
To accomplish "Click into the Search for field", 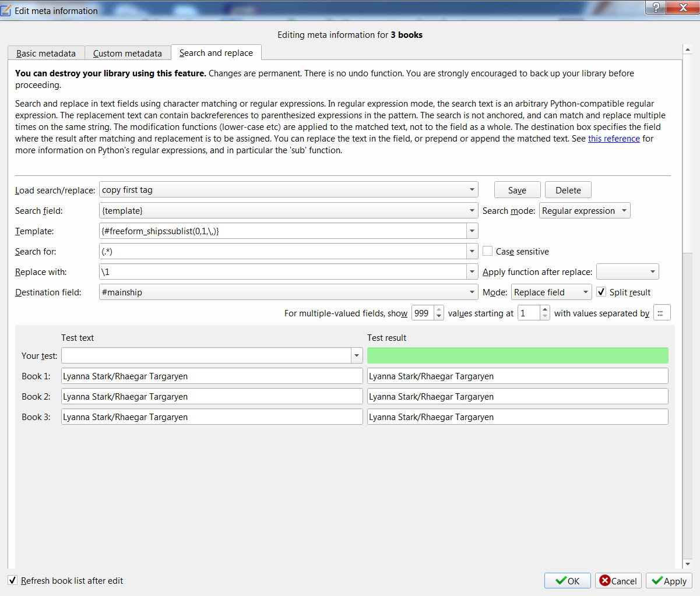I will (x=283, y=251).
